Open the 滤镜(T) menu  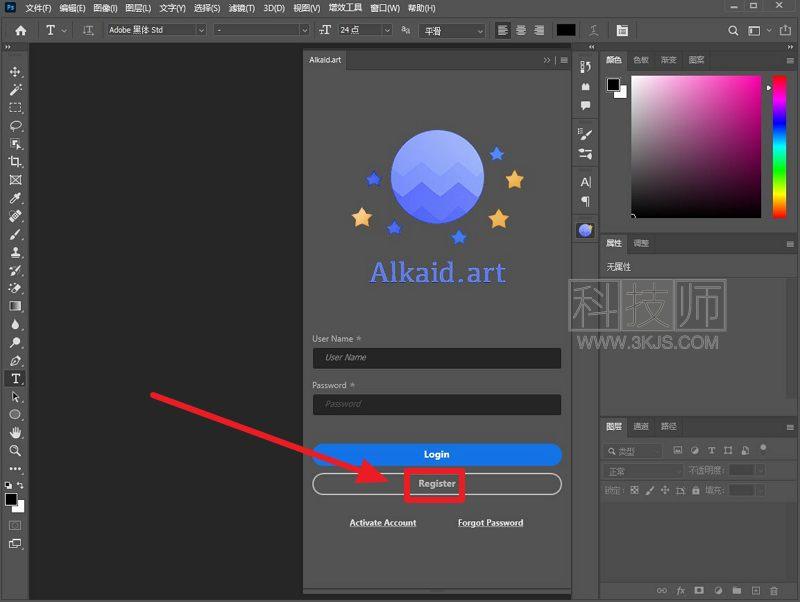(x=241, y=8)
